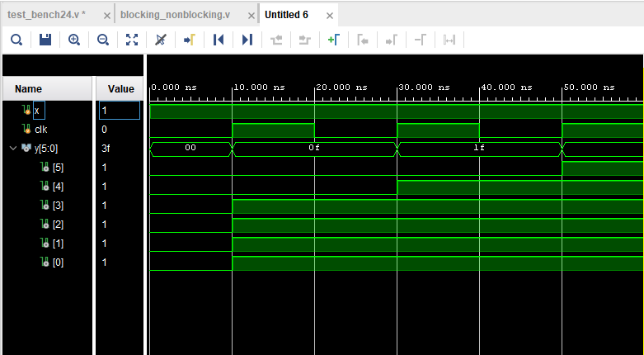Open the blocking_nonblocking.v tab
The height and width of the screenshot is (355, 644).
click(175, 15)
